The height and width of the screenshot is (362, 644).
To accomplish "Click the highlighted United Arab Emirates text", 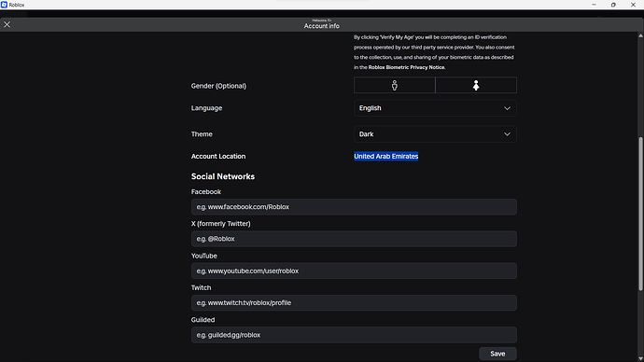I will (386, 157).
